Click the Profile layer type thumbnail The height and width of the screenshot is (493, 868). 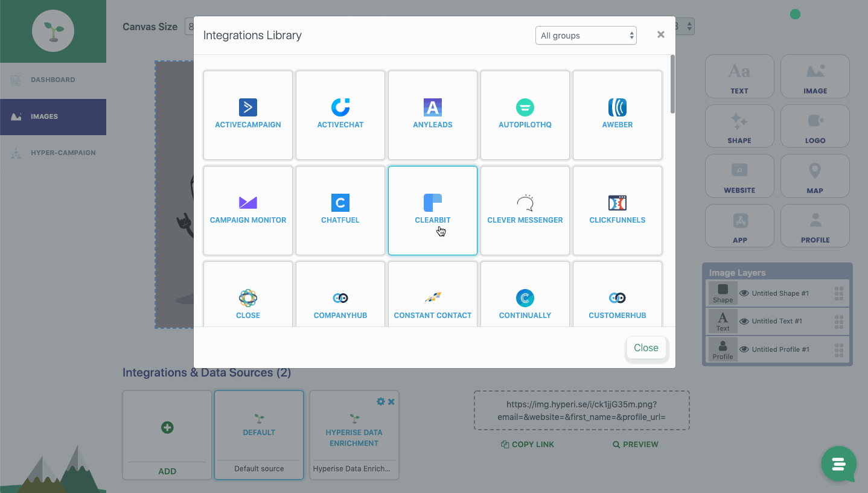[x=723, y=349]
